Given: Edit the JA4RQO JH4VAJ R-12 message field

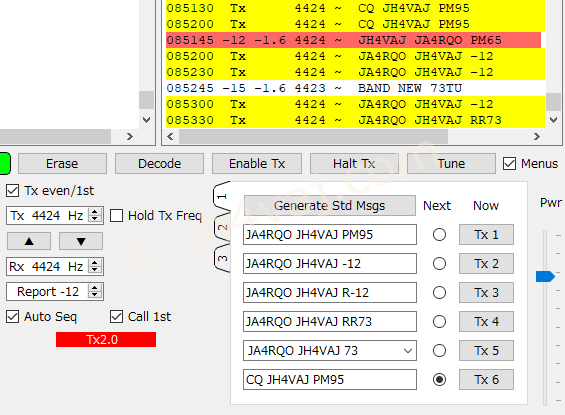Looking at the screenshot, I should (x=330, y=293).
